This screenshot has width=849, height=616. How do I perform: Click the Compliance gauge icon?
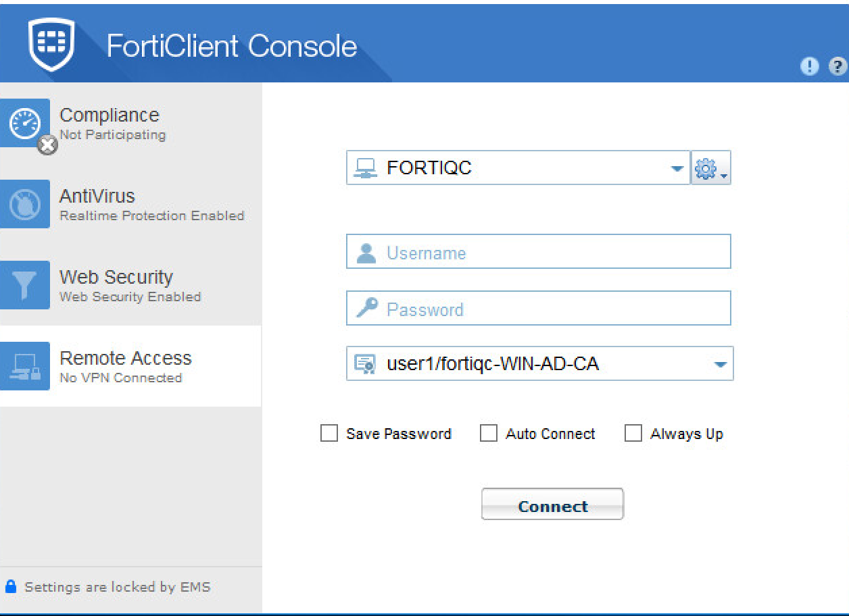[x=25, y=123]
